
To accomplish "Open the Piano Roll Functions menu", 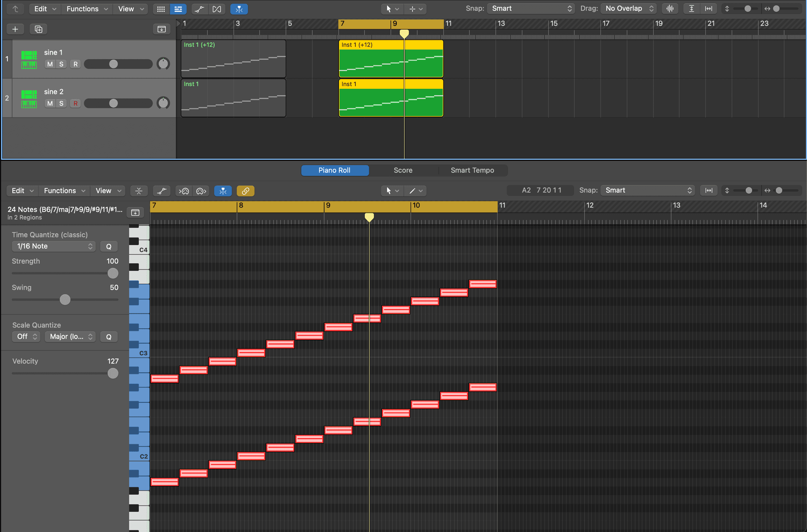I will tap(65, 191).
